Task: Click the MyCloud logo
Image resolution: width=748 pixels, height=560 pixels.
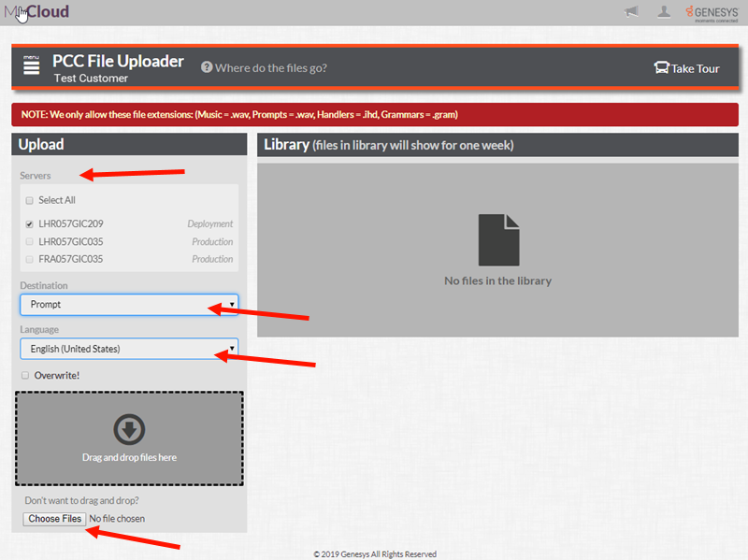Action: [36, 12]
